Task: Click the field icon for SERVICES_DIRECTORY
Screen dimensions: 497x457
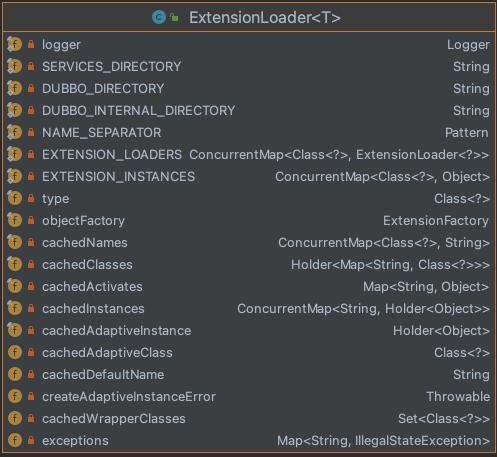Action: pos(14,66)
